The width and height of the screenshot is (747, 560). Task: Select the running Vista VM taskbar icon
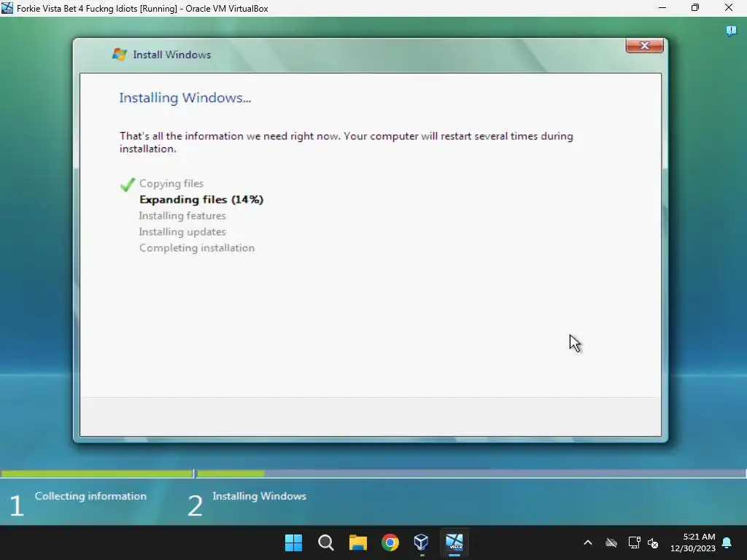click(x=454, y=542)
